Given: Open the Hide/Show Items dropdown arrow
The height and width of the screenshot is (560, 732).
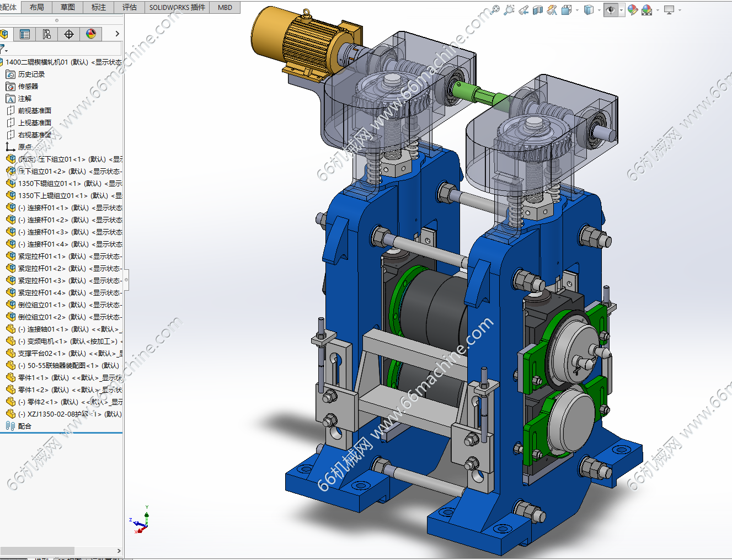Looking at the screenshot, I should point(621,10).
